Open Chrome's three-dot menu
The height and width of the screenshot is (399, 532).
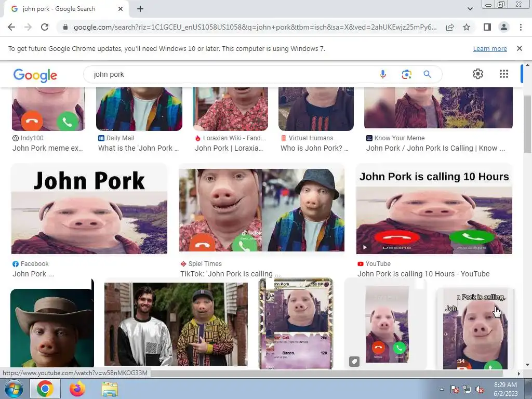(x=521, y=27)
